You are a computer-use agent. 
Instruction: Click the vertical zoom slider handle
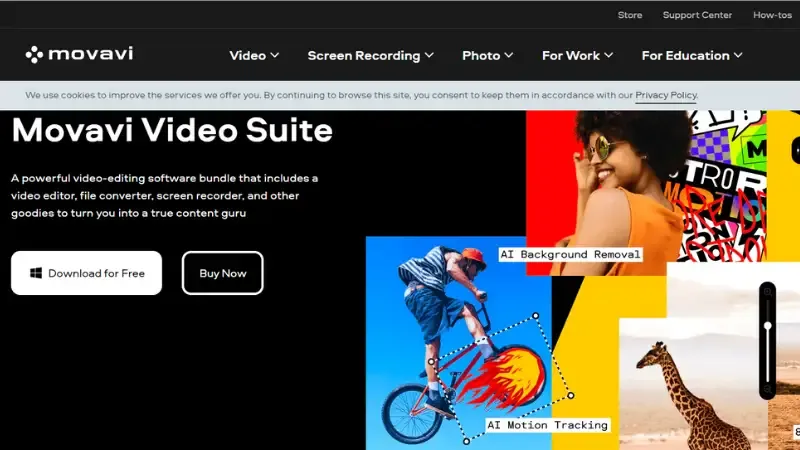pyautogui.click(x=767, y=326)
